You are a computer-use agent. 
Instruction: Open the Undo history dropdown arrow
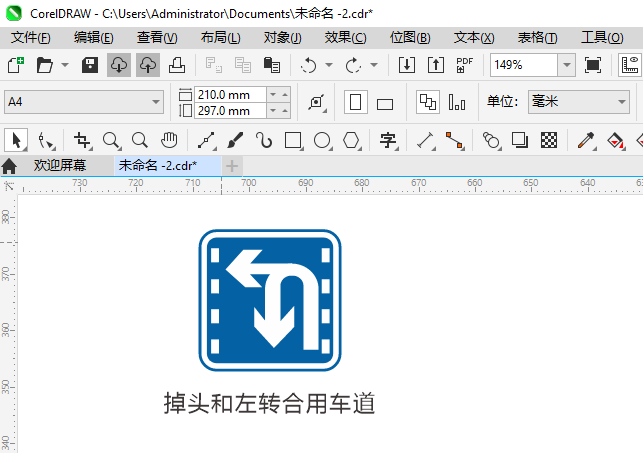click(329, 65)
